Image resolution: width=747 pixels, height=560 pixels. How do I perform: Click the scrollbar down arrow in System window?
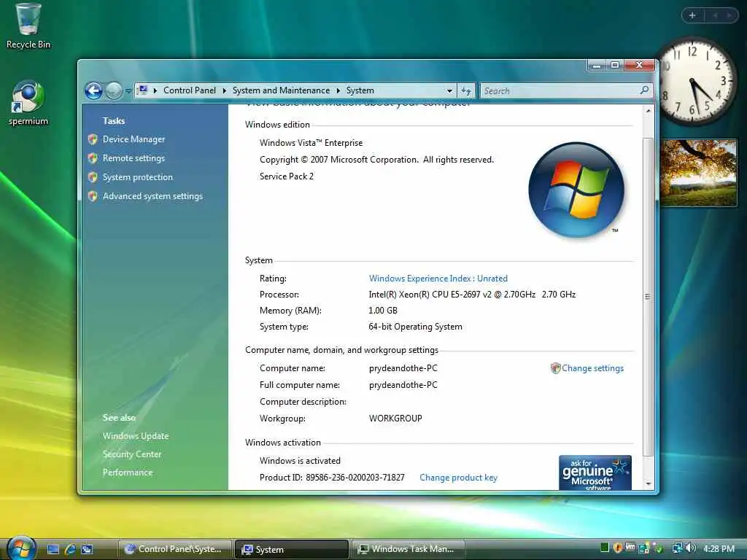[x=648, y=484]
